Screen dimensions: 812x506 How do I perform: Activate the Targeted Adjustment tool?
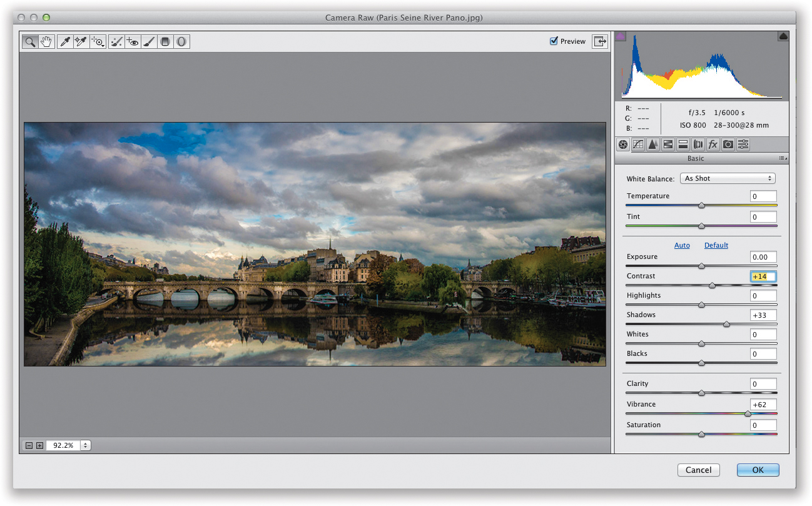click(98, 42)
